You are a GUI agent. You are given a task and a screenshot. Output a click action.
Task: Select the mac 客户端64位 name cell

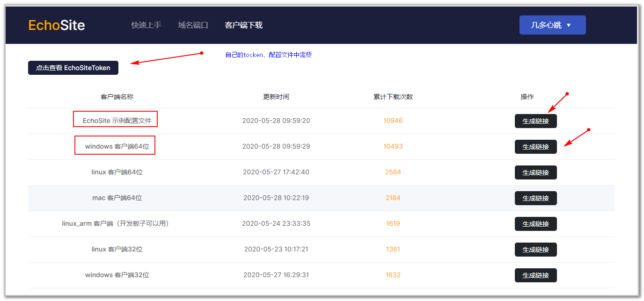click(117, 198)
